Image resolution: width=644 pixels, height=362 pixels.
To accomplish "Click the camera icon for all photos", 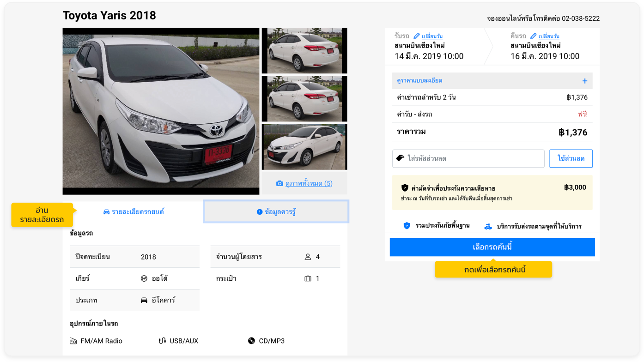I will coord(279,184).
